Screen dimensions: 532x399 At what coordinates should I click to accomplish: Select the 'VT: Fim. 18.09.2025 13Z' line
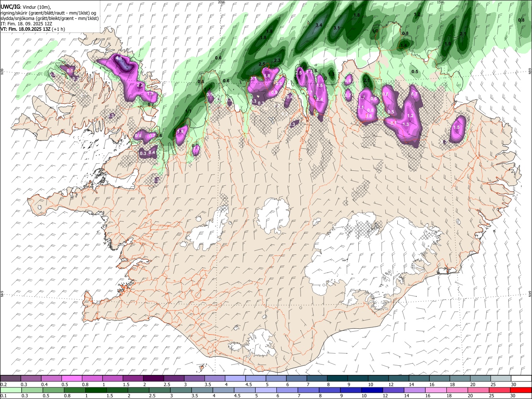[25, 29]
